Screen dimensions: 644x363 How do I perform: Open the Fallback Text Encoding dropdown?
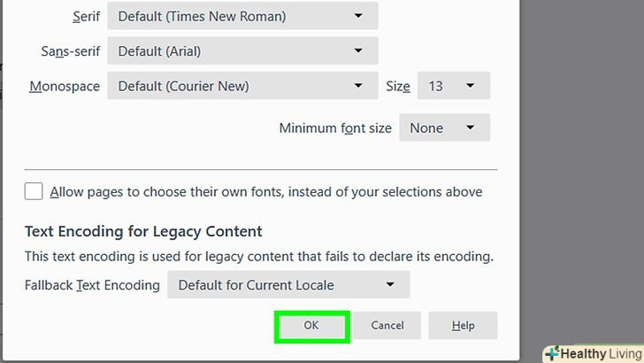[288, 285]
